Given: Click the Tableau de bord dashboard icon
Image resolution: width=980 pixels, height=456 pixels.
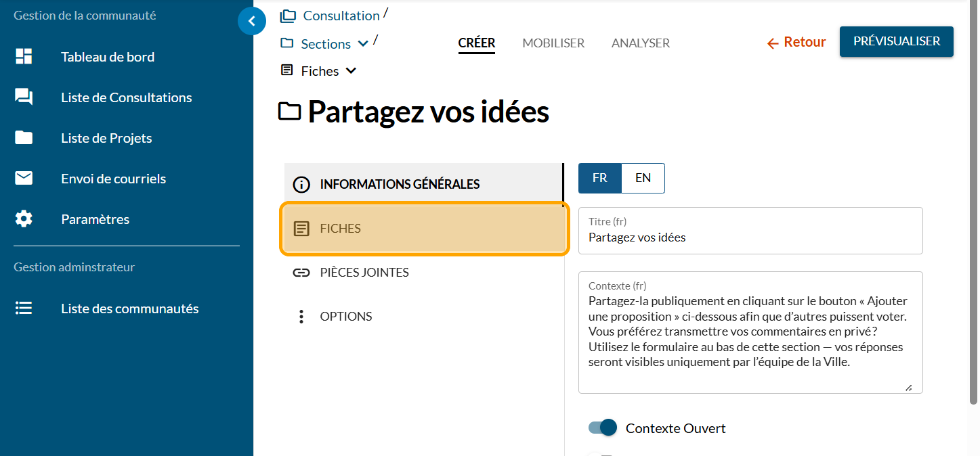Looking at the screenshot, I should (24, 57).
